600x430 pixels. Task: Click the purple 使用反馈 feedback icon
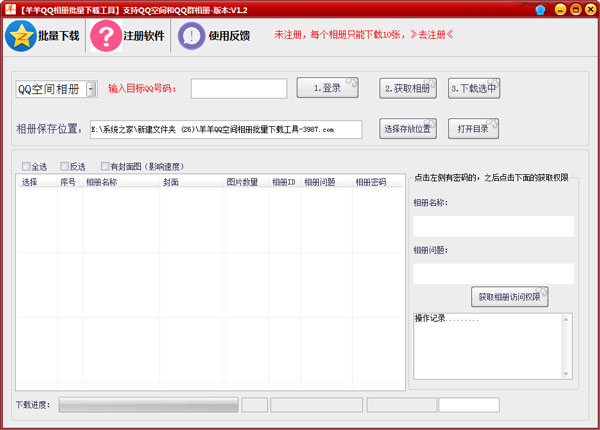coord(191,36)
